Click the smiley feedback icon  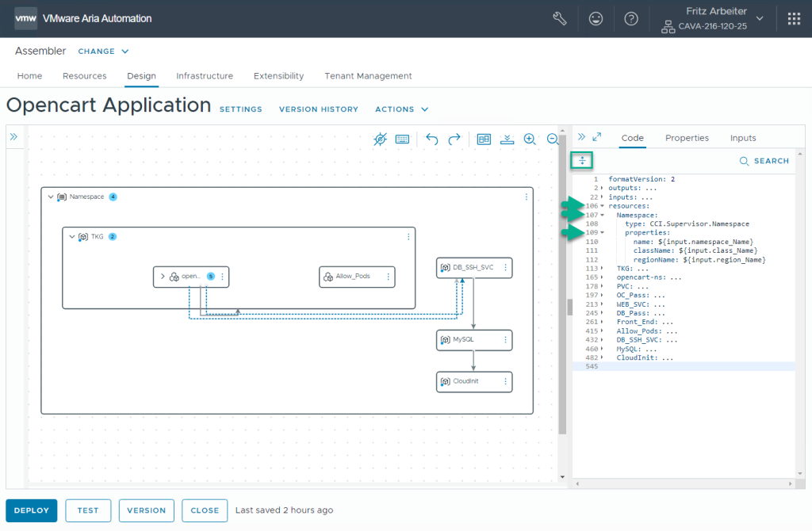596,18
